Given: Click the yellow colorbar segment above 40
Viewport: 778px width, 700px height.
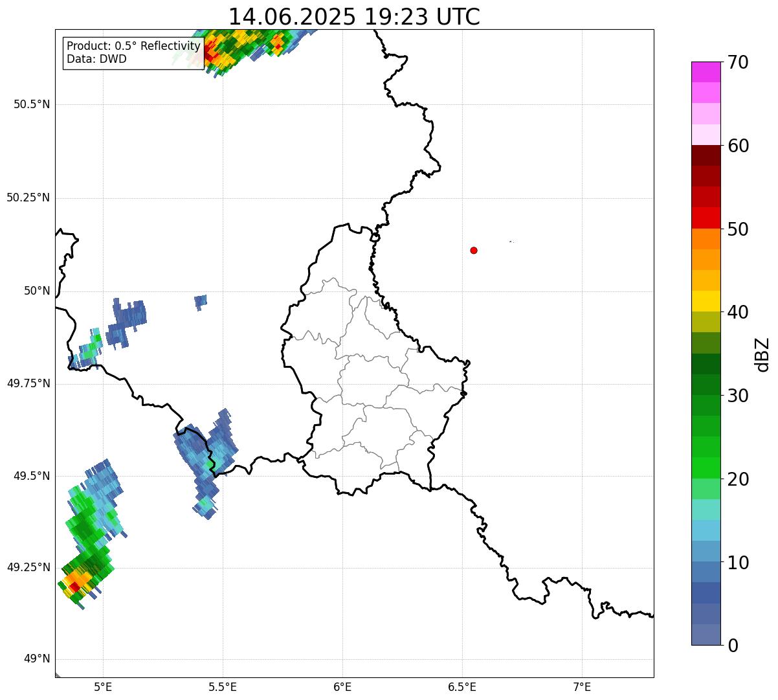Looking at the screenshot, I should [x=706, y=301].
